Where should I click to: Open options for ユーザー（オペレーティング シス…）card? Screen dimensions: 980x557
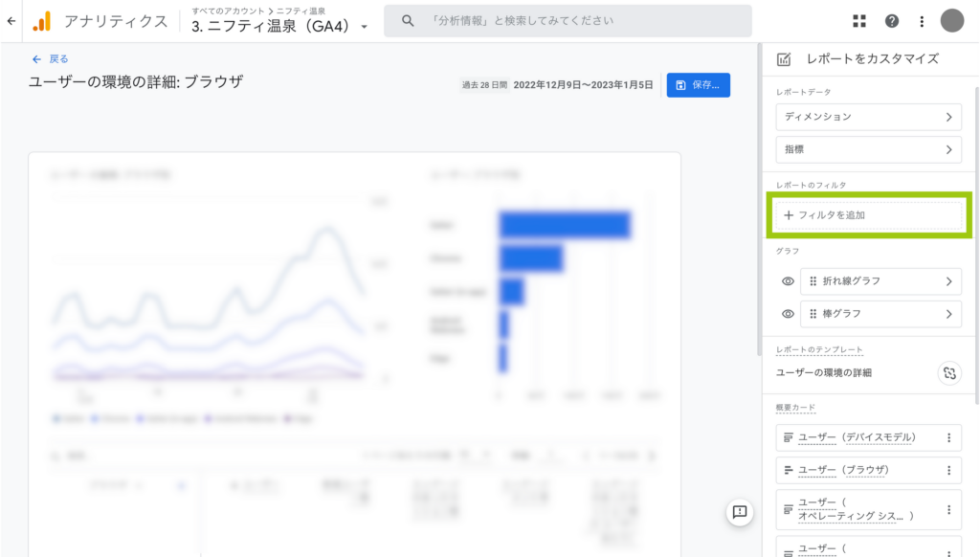tap(948, 509)
